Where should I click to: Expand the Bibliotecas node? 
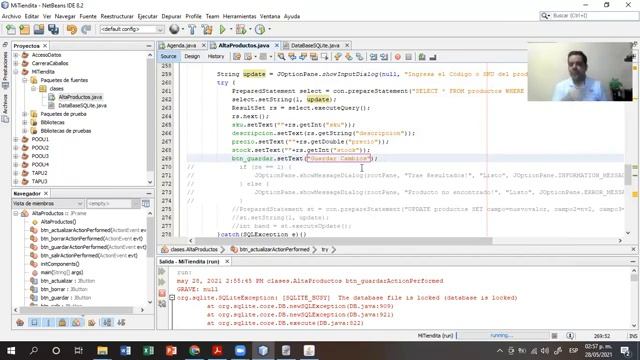click(24, 122)
